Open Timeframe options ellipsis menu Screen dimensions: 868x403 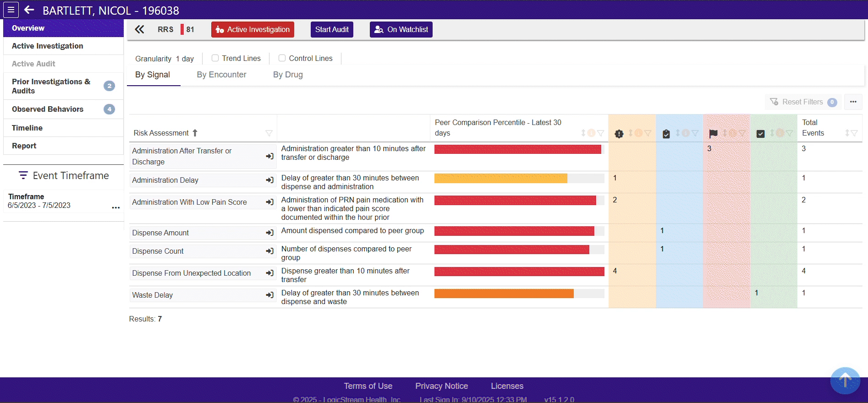click(x=116, y=207)
